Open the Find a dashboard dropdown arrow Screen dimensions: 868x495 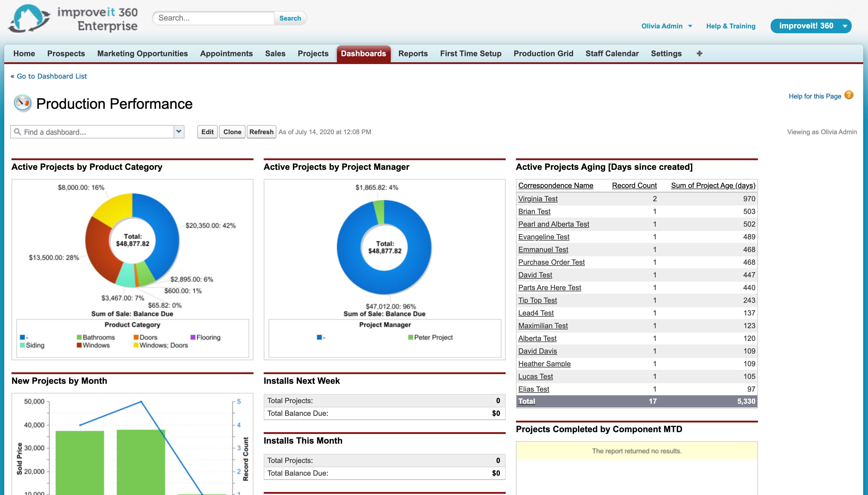(179, 131)
